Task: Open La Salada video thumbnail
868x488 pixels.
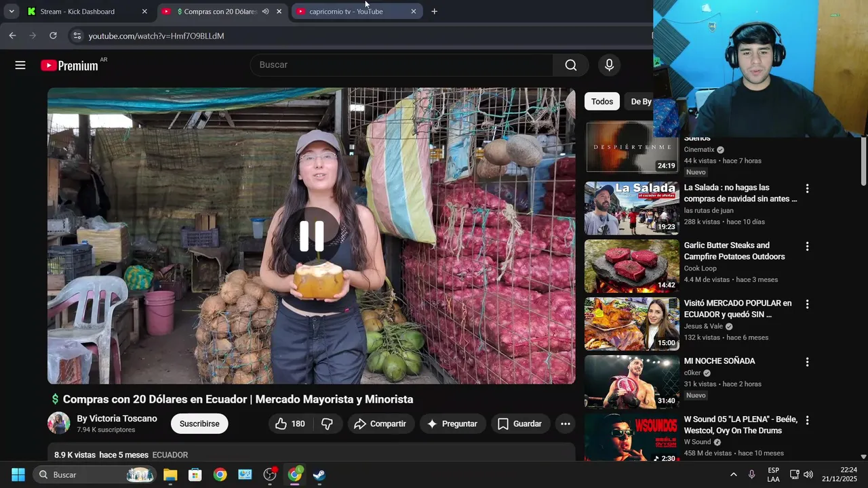Action: point(631,208)
